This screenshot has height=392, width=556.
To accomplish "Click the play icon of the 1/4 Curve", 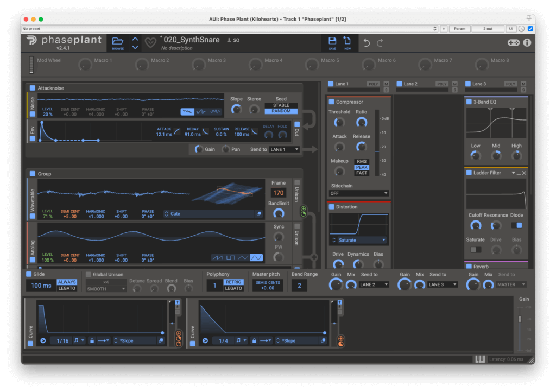I will click(205, 340).
